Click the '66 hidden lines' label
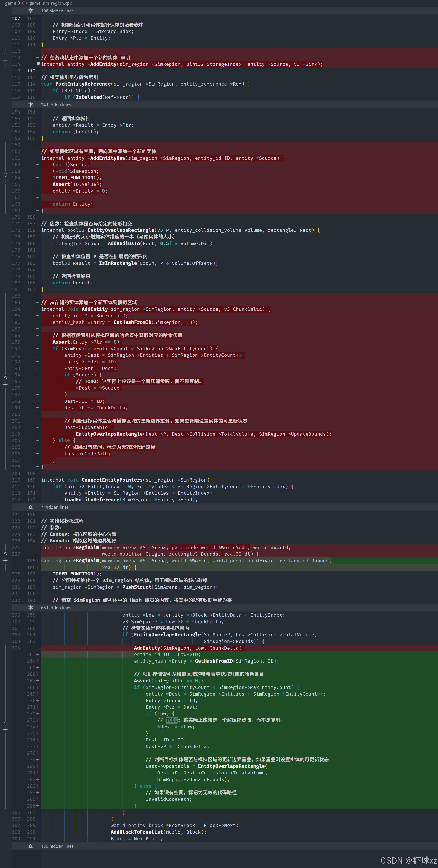438x868 pixels. pos(56,608)
